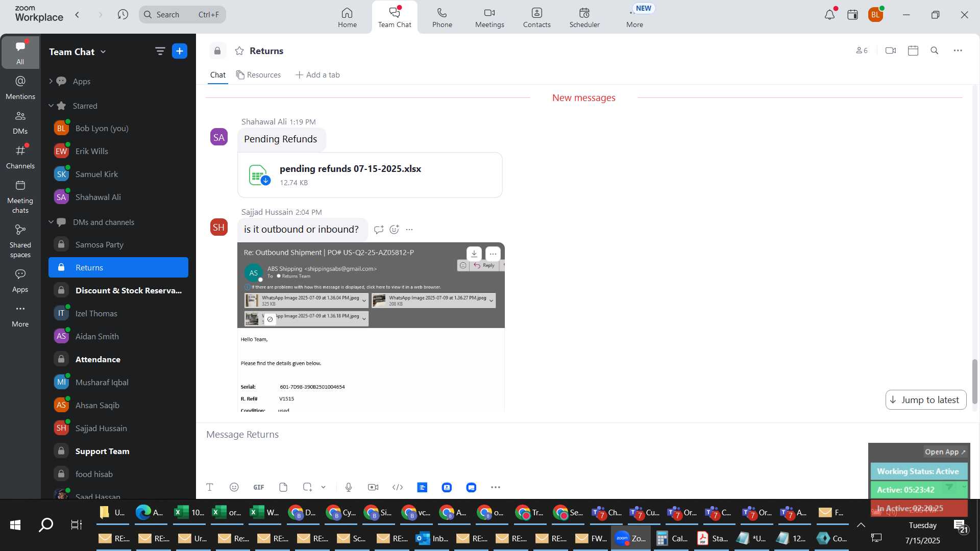Download pending refunds xlsx file

tap(265, 180)
